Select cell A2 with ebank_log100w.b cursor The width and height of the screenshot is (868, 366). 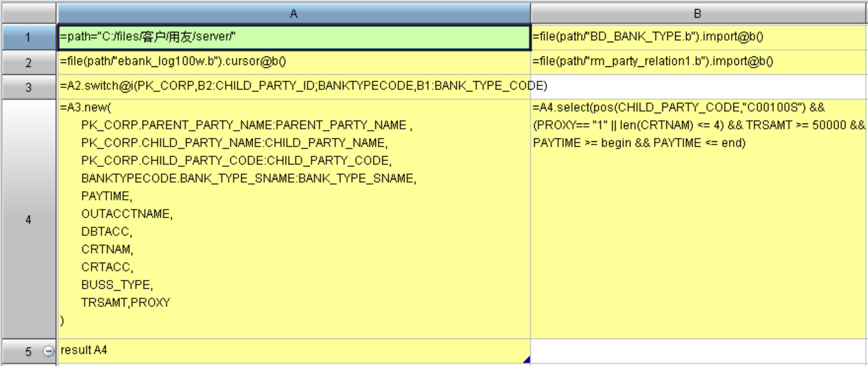294,62
